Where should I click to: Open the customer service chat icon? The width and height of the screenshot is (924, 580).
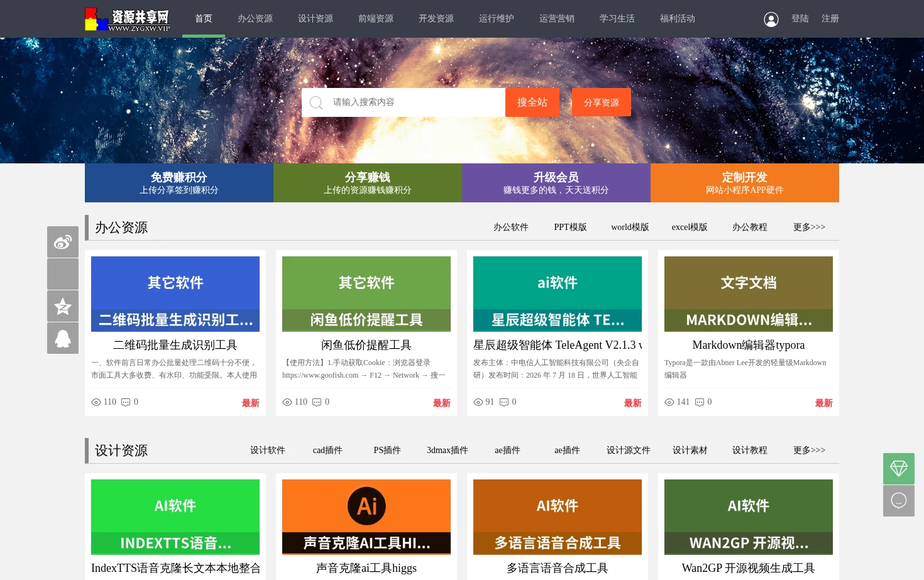coord(899,501)
